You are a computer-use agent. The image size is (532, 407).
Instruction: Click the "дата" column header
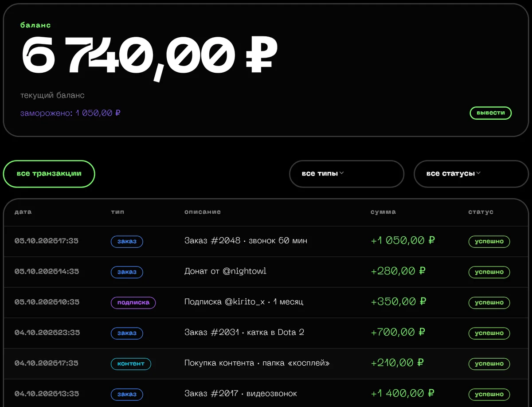(23, 212)
